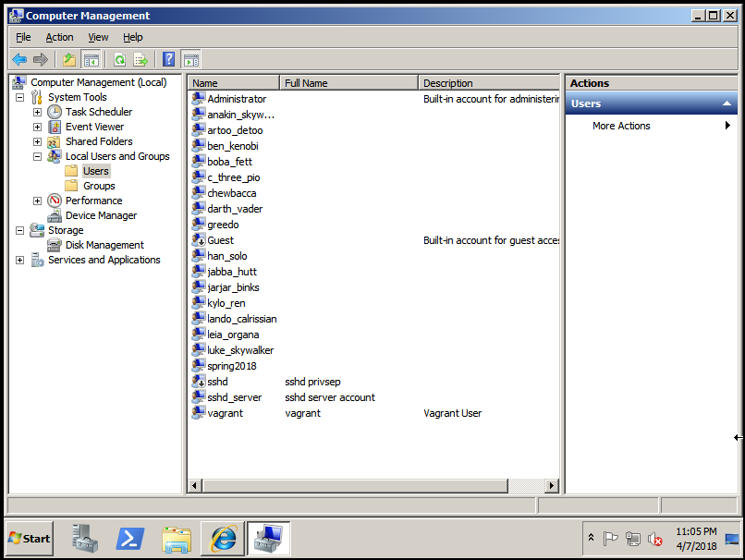Click the Up one level folder icon
The height and width of the screenshot is (560, 745).
(x=69, y=60)
